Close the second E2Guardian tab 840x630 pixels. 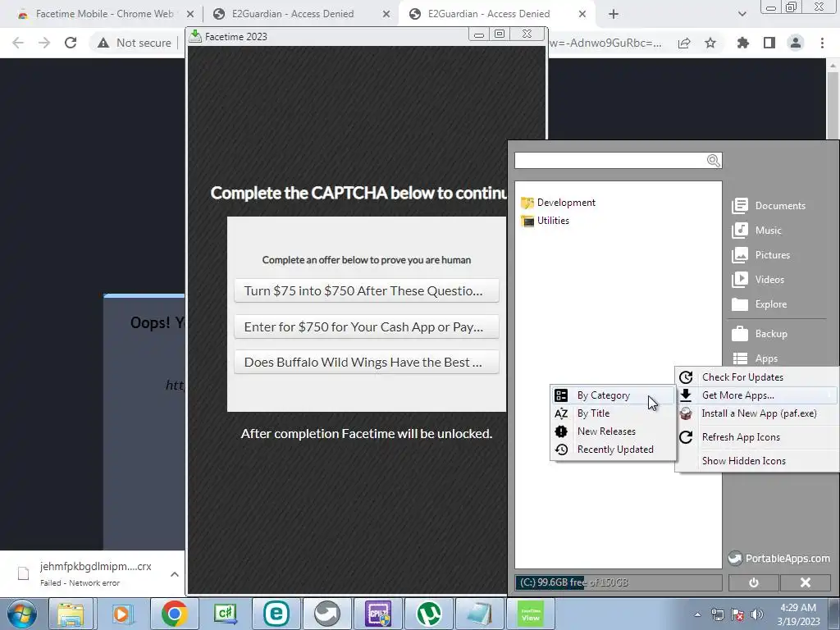(582, 14)
